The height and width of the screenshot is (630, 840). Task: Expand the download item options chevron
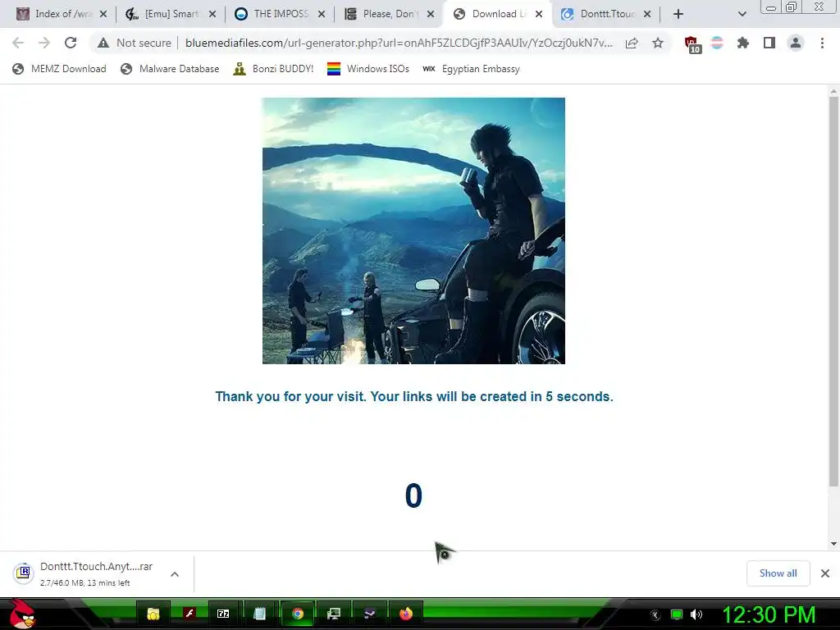175,574
